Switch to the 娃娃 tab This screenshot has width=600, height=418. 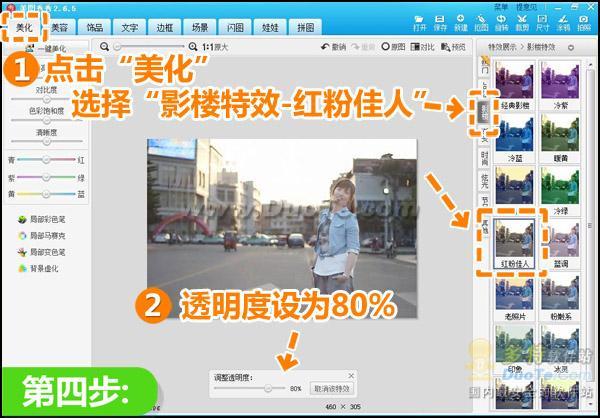point(270,28)
